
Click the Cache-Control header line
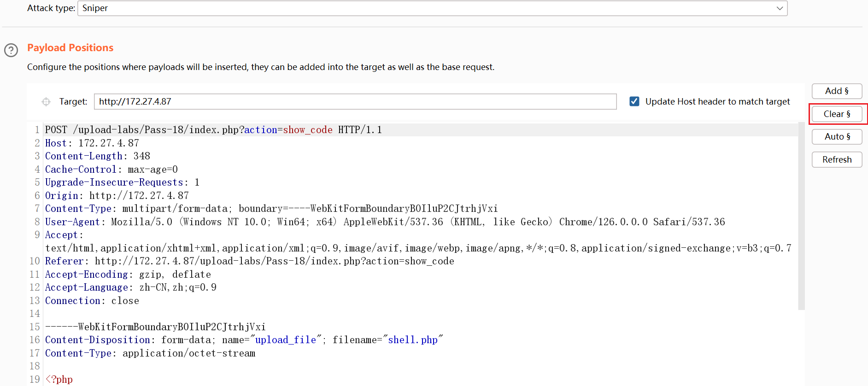[111, 170]
